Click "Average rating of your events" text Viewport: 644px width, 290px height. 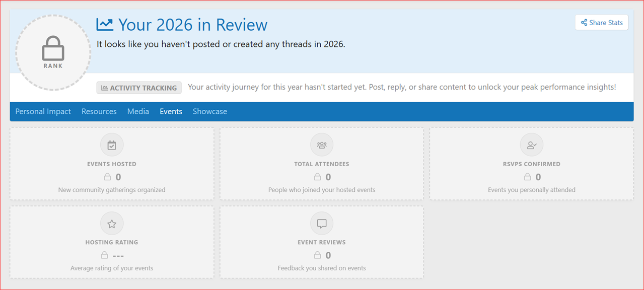click(x=112, y=268)
